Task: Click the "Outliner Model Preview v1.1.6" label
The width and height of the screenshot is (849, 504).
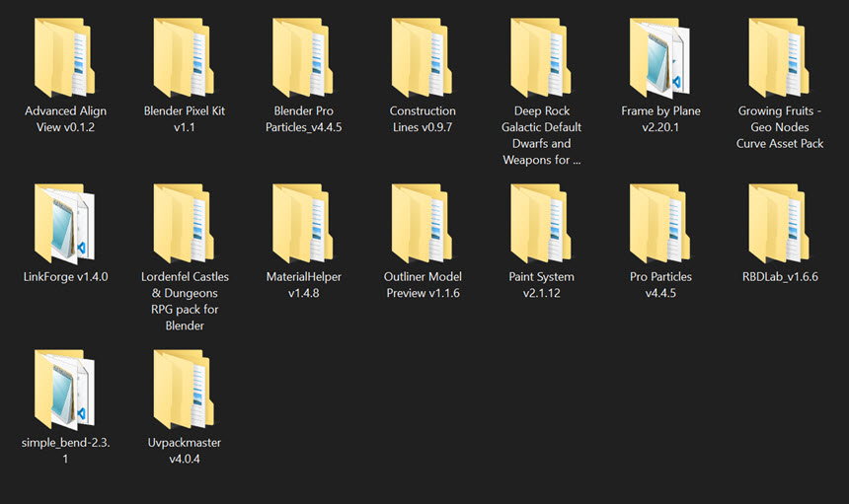Action: pyautogui.click(x=423, y=285)
